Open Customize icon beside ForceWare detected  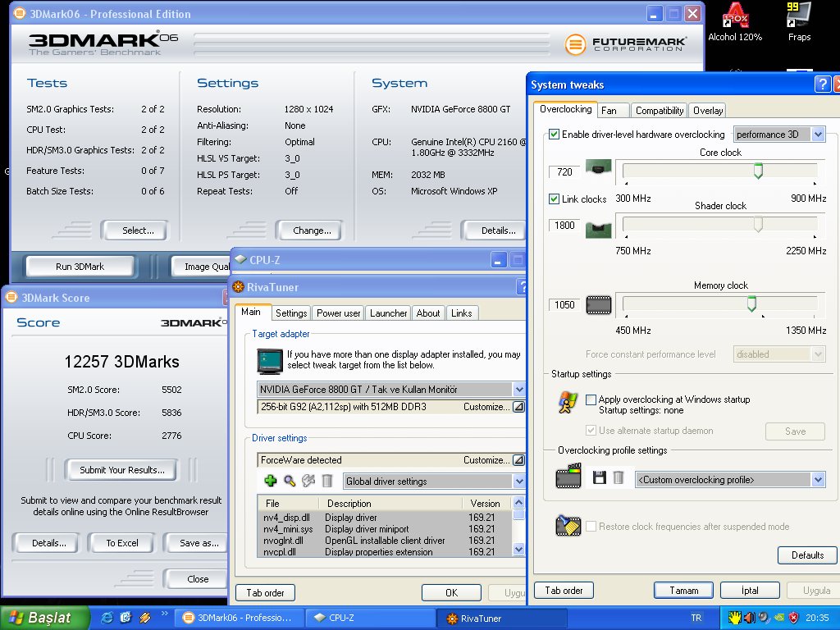pyautogui.click(x=518, y=459)
